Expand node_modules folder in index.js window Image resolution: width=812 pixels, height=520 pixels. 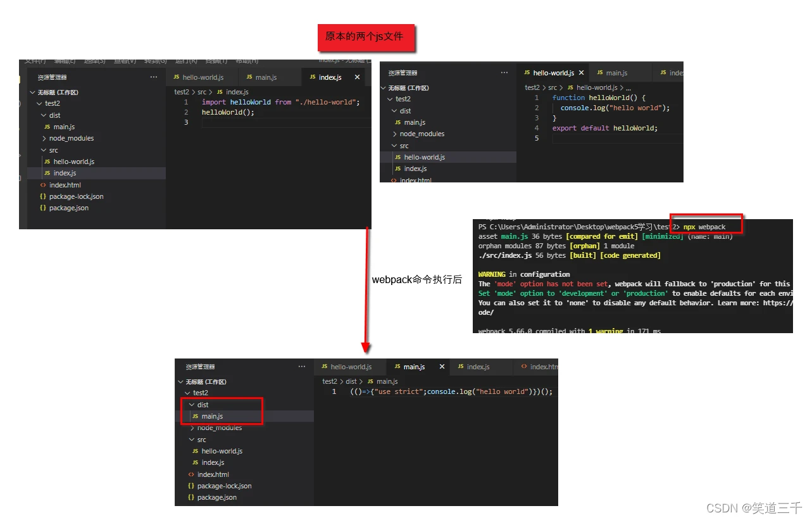(x=44, y=138)
